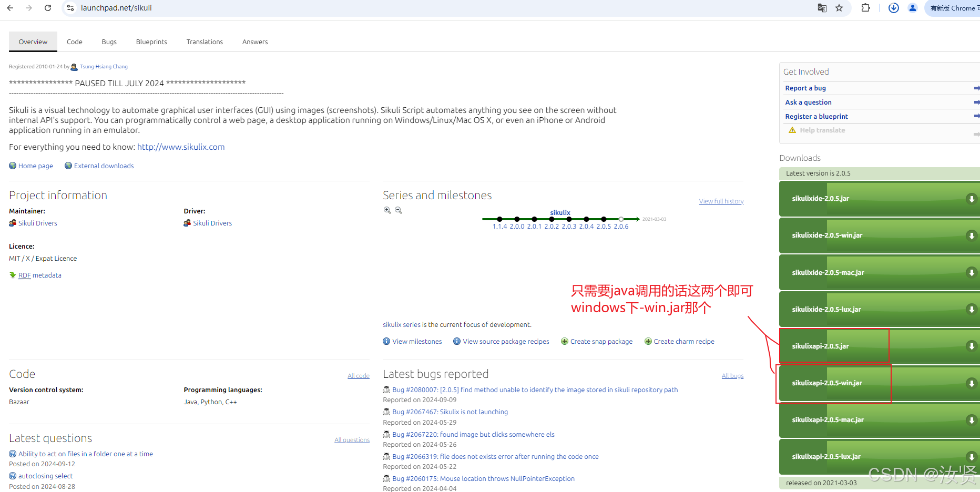Click the translate page icon
Viewport: 980px width, 492px height.
[x=822, y=8]
